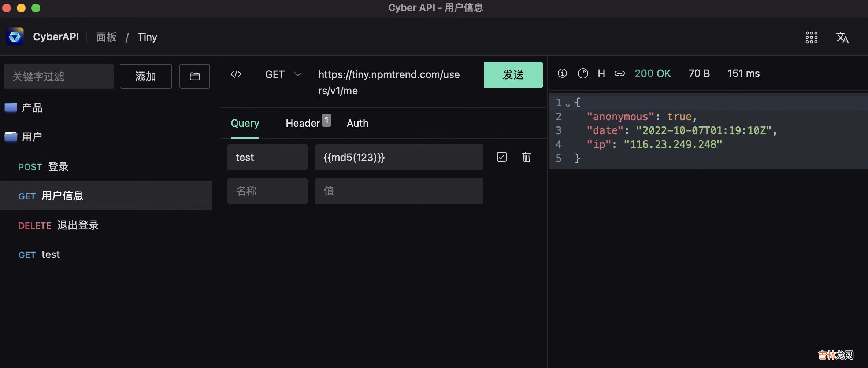
Task: Click the link icon in response bar
Action: click(x=619, y=73)
